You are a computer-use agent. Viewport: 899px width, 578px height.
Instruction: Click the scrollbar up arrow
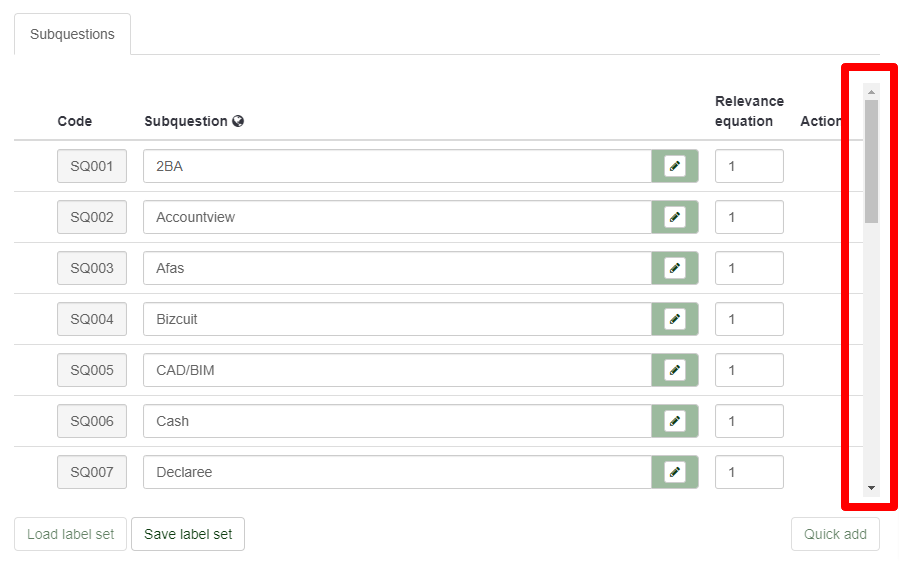click(871, 92)
